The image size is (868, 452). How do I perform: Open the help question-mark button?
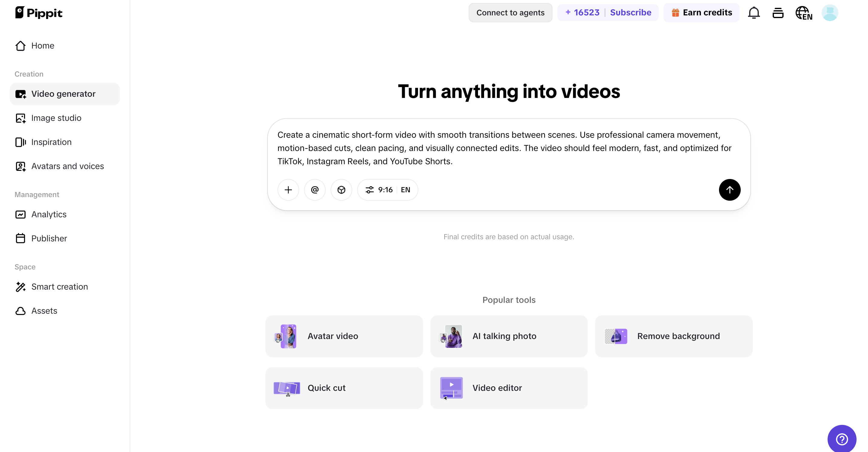[842, 439]
